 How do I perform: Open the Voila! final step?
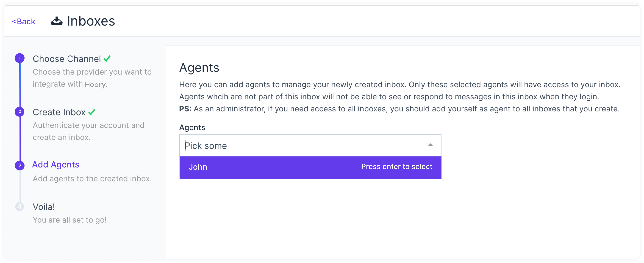(x=44, y=207)
